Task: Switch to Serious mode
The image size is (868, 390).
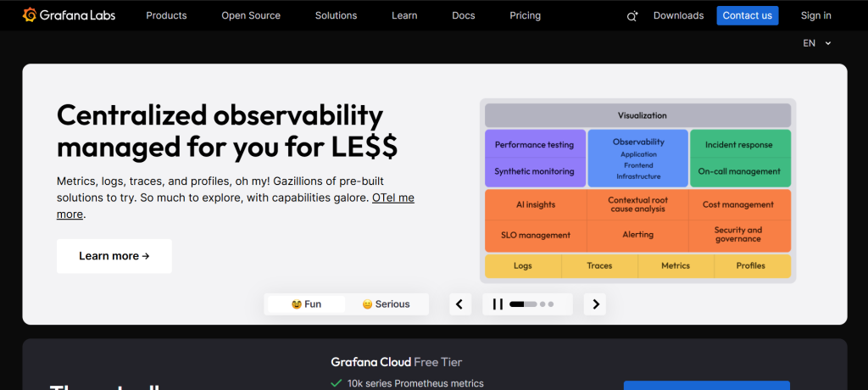Action: pos(386,304)
